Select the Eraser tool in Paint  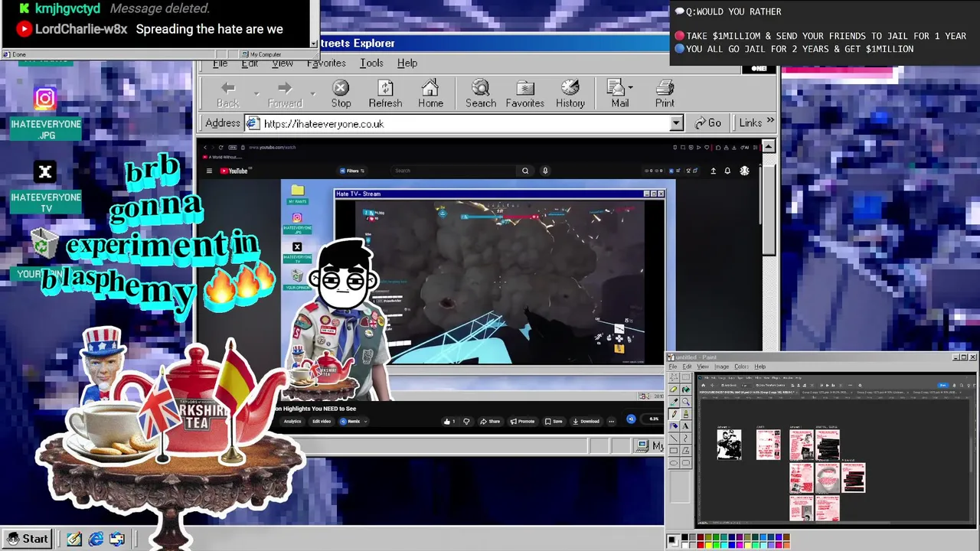[674, 390]
